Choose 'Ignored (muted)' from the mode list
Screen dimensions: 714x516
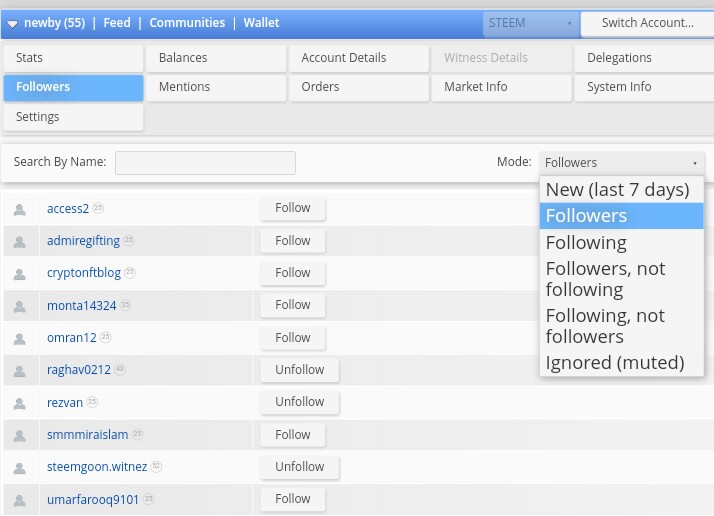tap(614, 362)
